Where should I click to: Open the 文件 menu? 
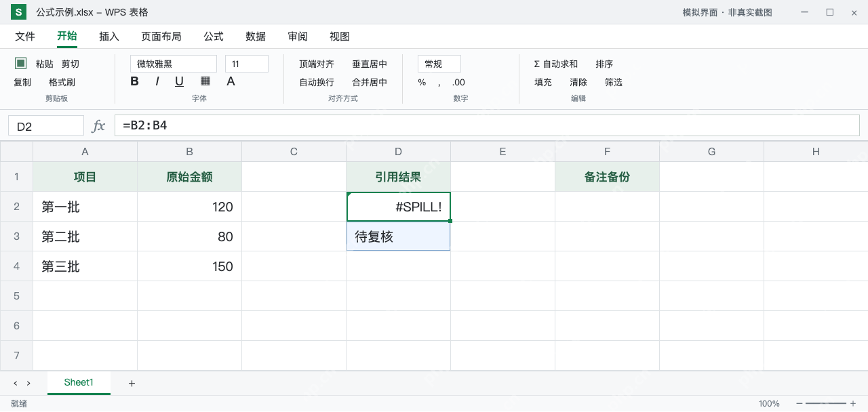pos(25,37)
